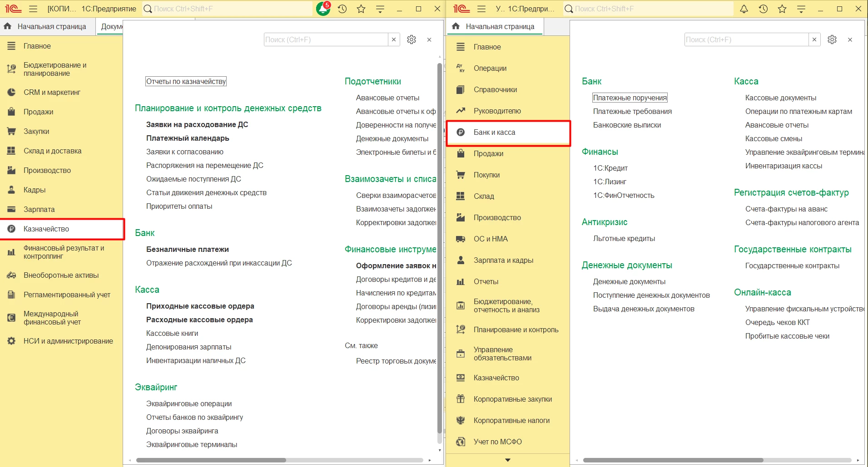Open Операции section in right sidebar

[508, 68]
